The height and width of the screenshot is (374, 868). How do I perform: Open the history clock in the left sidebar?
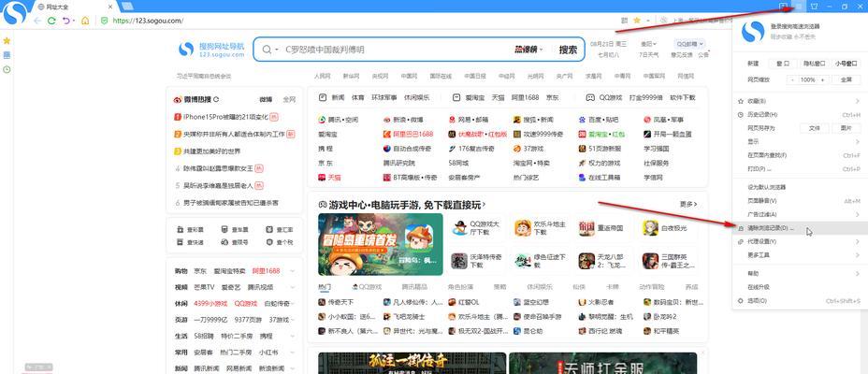[x=7, y=70]
